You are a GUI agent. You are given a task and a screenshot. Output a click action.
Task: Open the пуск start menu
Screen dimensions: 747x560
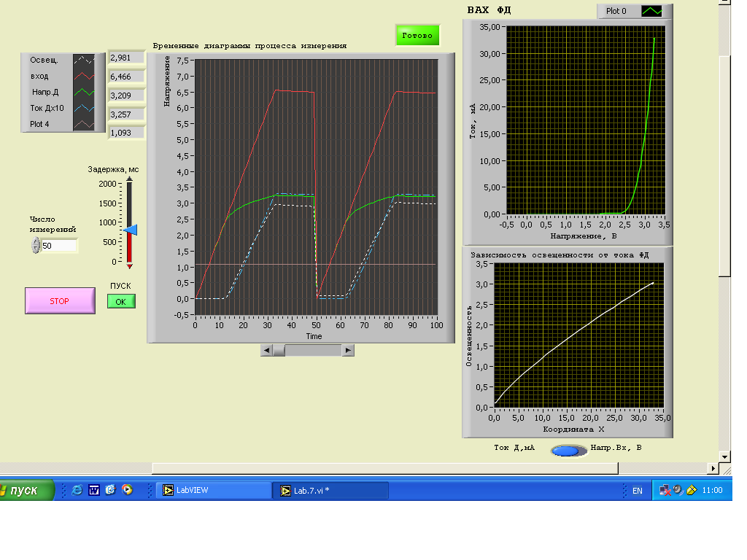pyautogui.click(x=26, y=490)
